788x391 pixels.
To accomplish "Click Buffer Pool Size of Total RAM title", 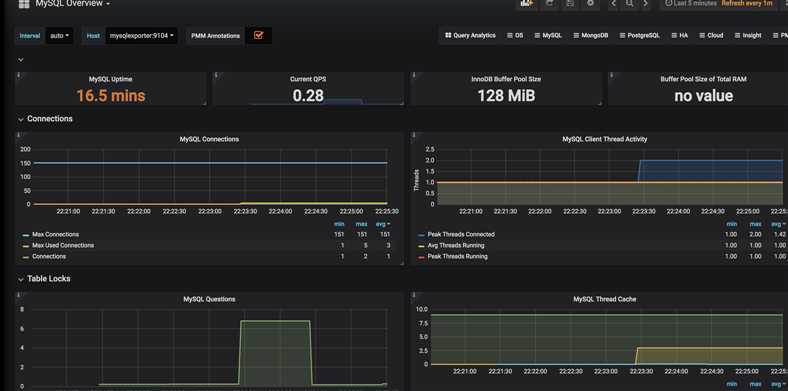I will pyautogui.click(x=703, y=79).
